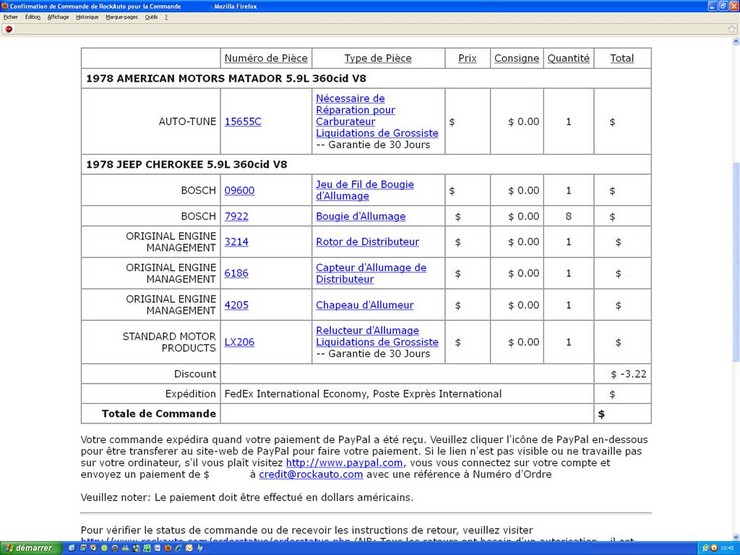Open the Bougie d'Allumage link
The height and width of the screenshot is (555, 740).
(x=361, y=216)
